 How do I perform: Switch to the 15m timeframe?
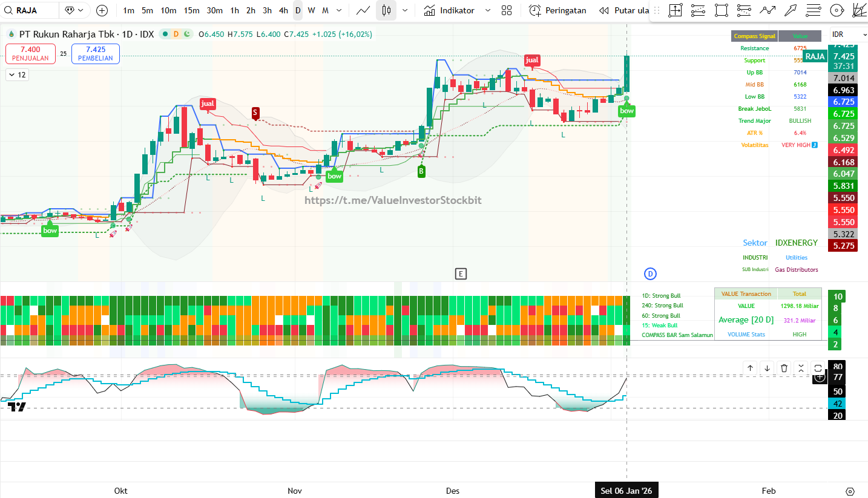[x=191, y=10]
